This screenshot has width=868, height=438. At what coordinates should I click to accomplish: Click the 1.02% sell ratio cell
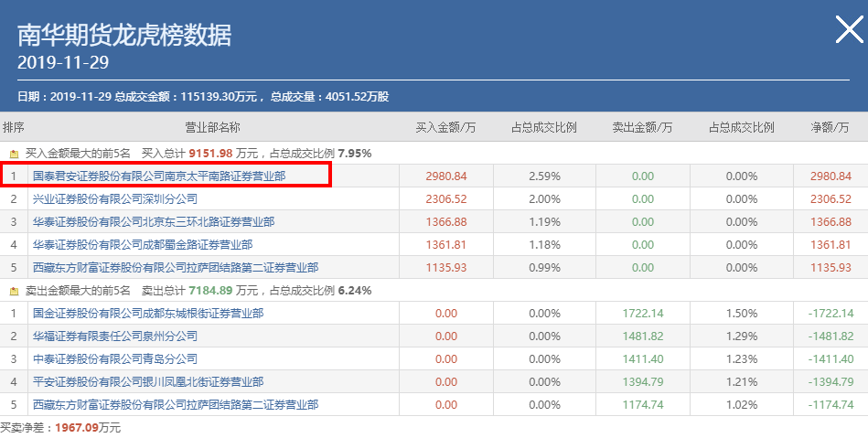click(x=742, y=405)
